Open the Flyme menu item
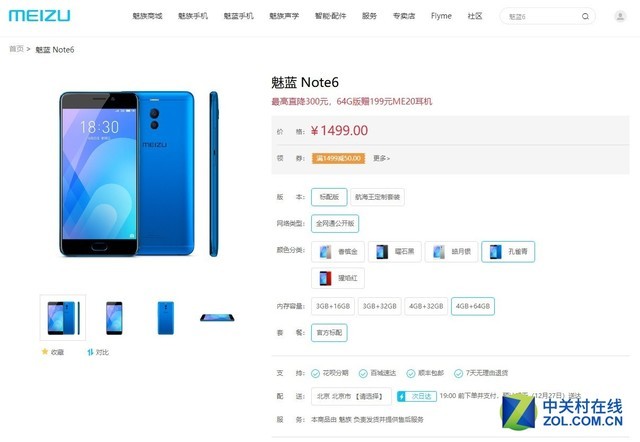The width and height of the screenshot is (640, 442). [x=441, y=16]
